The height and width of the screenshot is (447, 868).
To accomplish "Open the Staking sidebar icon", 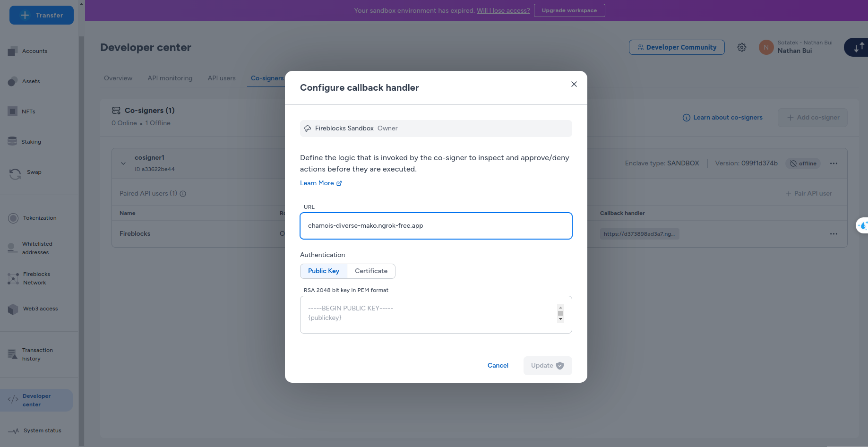I will click(x=13, y=141).
